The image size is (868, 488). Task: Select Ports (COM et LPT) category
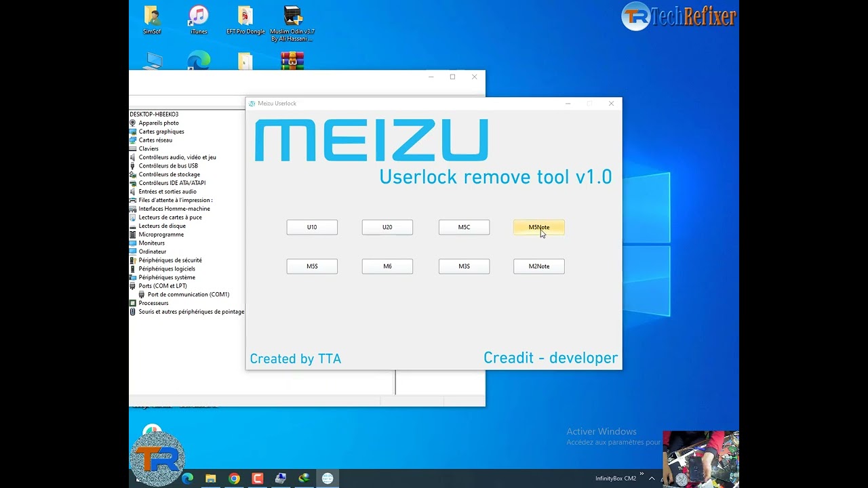pos(163,286)
